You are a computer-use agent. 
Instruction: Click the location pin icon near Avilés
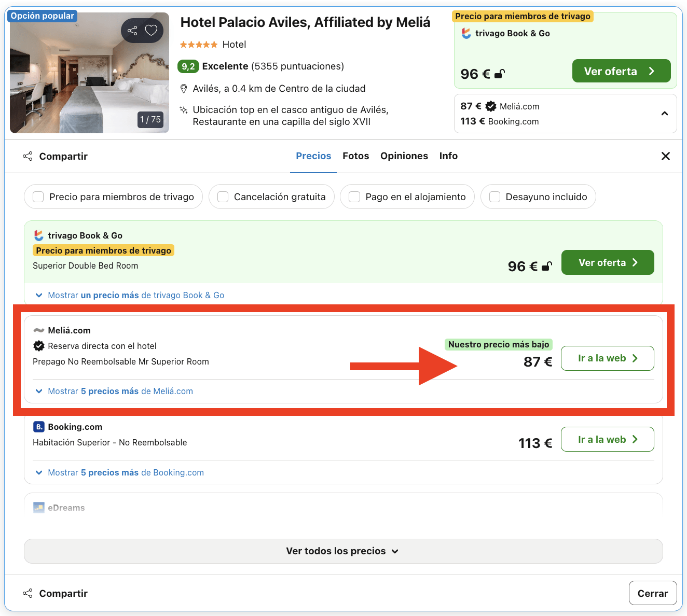(184, 88)
